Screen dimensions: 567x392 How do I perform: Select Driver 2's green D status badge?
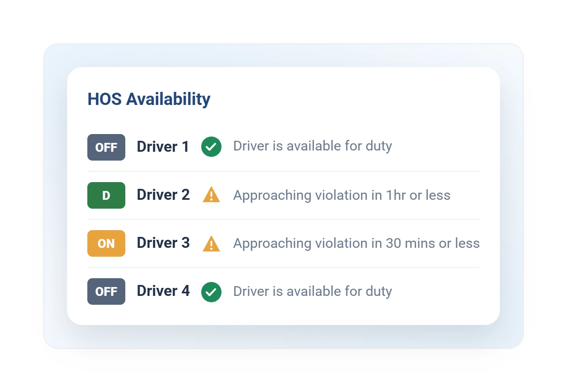click(x=106, y=195)
